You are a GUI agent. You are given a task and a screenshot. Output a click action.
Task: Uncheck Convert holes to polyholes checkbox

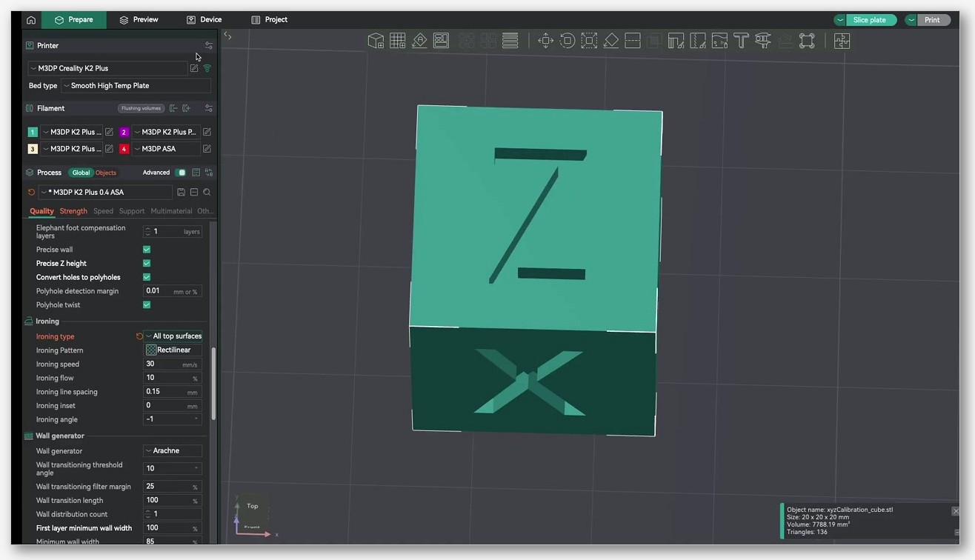(147, 277)
